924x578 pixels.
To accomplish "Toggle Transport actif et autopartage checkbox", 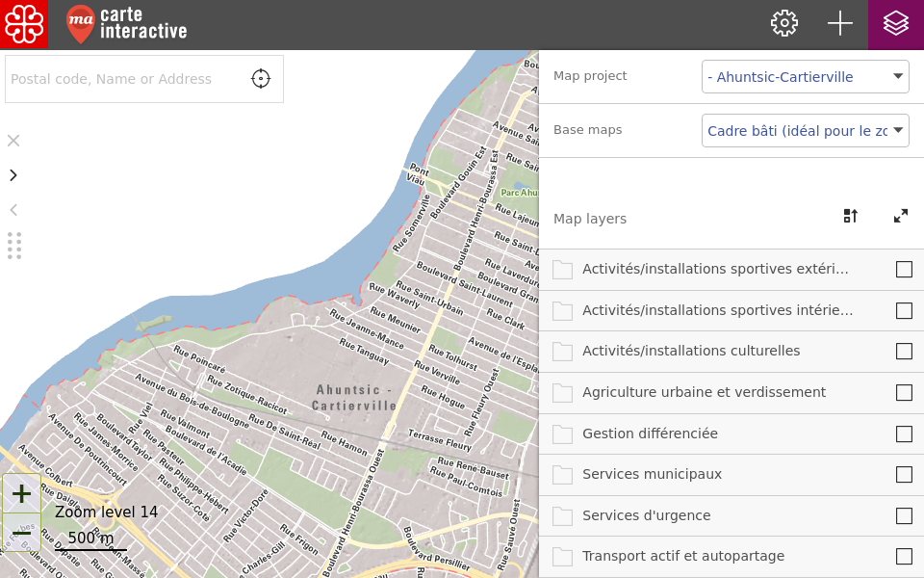I will (x=904, y=557).
